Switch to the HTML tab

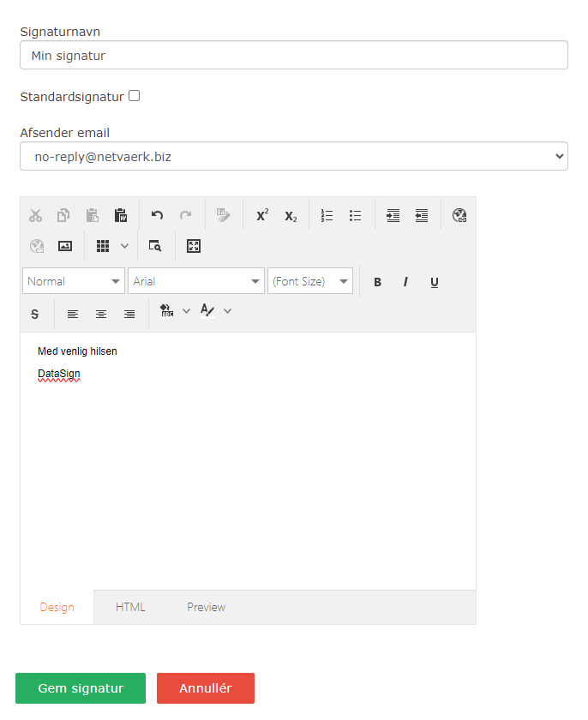point(130,607)
